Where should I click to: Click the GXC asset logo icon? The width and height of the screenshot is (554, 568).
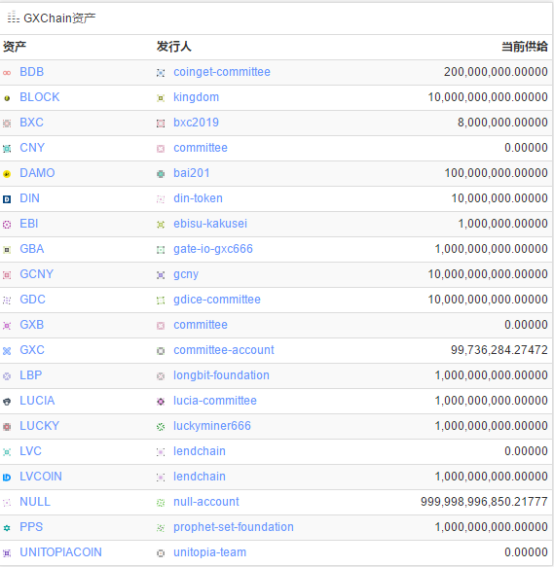pyautogui.click(x=7, y=351)
